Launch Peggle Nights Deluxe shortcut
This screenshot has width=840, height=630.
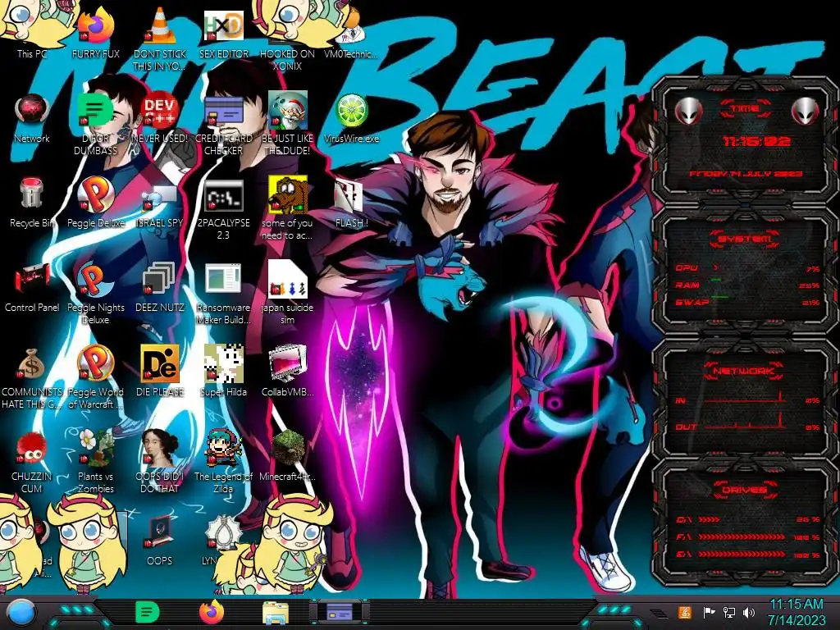[96, 293]
